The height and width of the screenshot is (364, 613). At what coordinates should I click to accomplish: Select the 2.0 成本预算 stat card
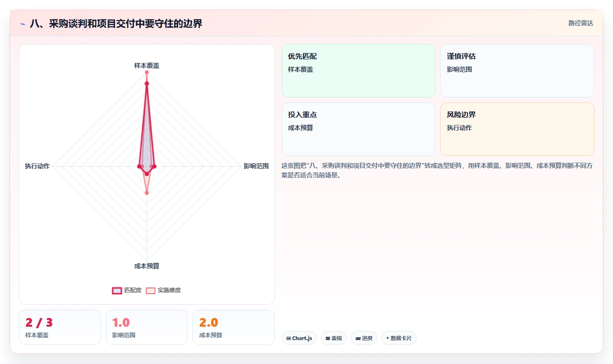[234, 327]
